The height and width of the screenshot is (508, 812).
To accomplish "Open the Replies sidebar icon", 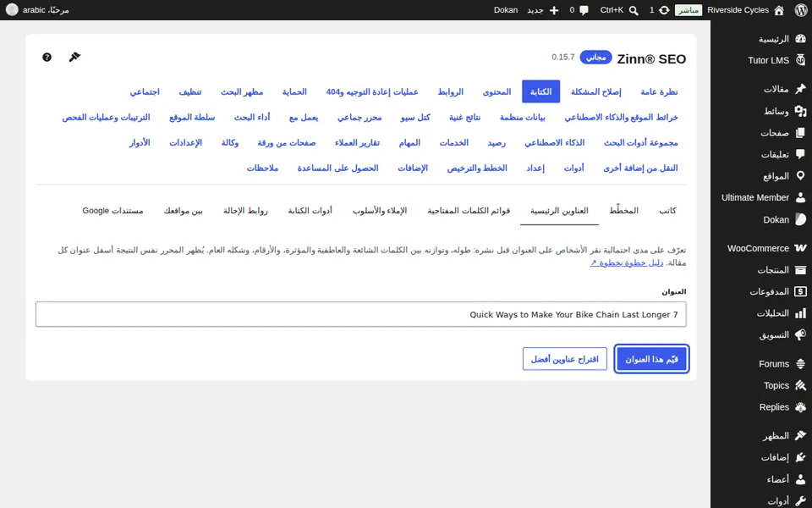I will pos(801,407).
